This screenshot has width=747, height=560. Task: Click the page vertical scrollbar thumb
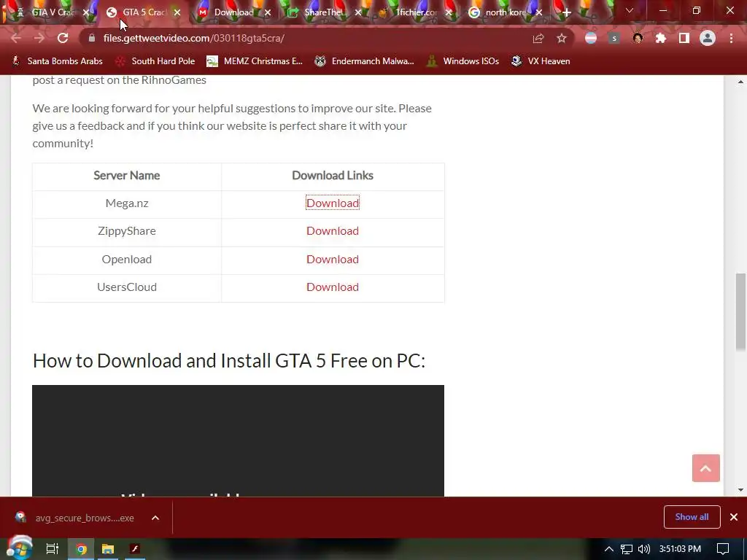(x=740, y=312)
